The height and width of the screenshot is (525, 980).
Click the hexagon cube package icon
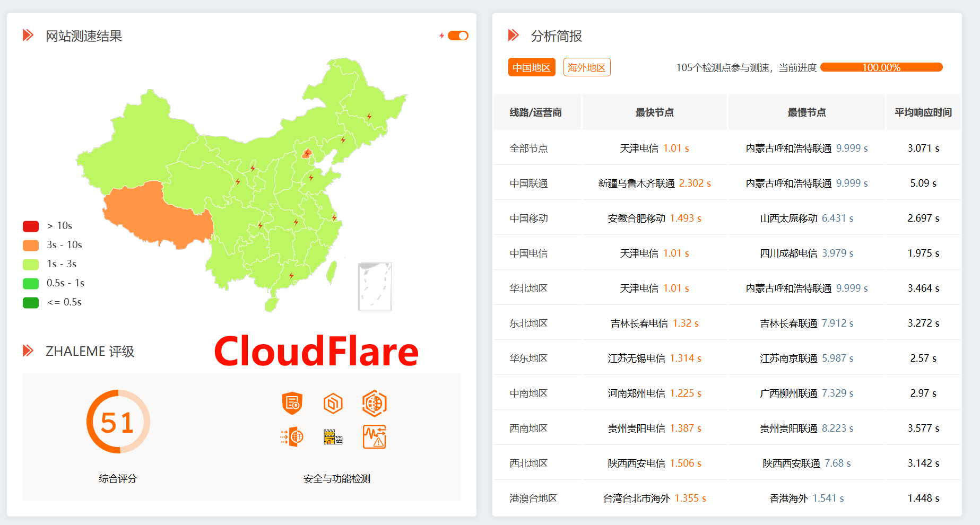pyautogui.click(x=333, y=404)
